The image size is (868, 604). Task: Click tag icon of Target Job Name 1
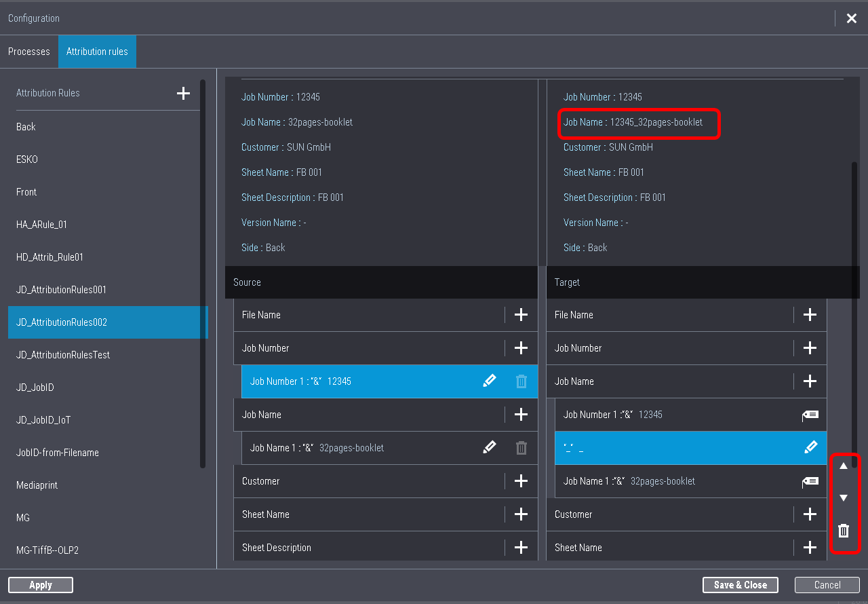tap(810, 481)
